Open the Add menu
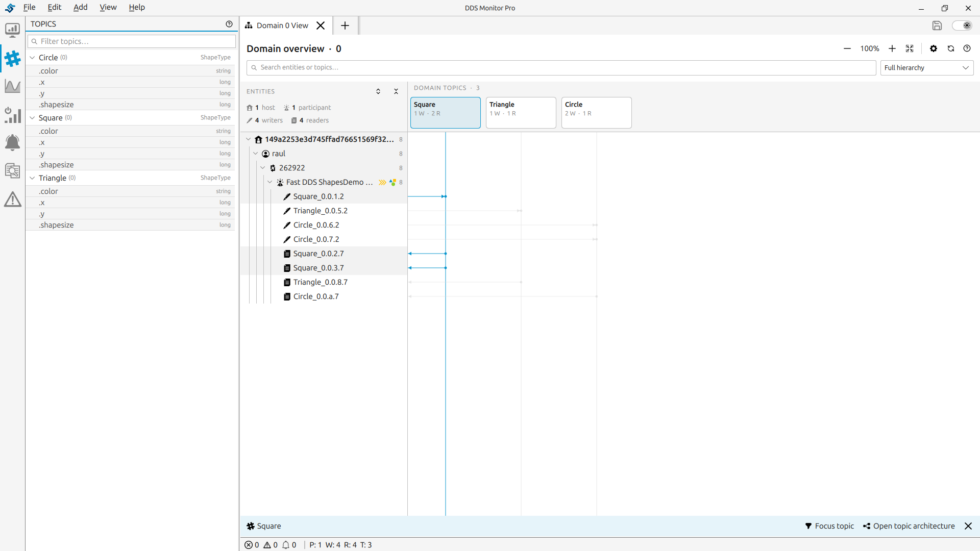This screenshot has width=980, height=551. click(80, 7)
